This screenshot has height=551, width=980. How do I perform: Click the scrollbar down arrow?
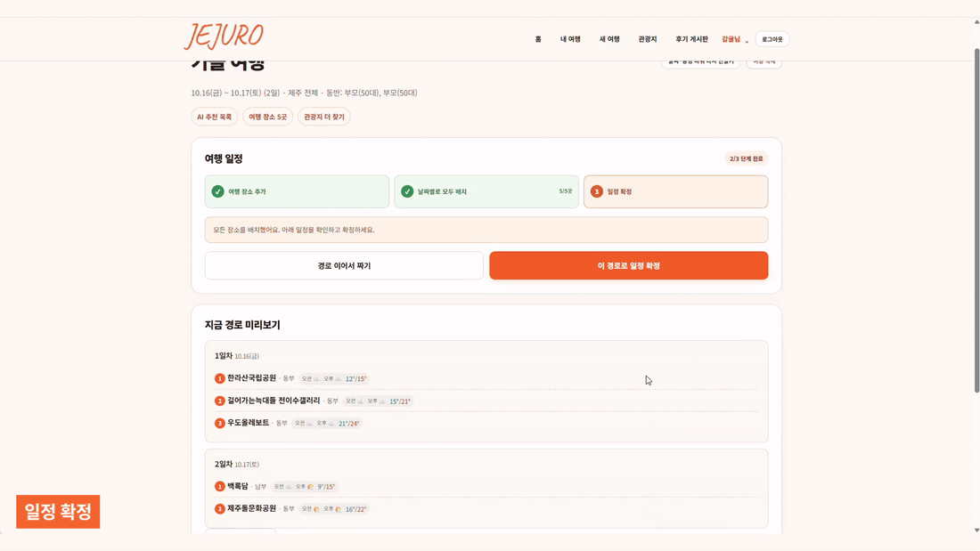click(x=976, y=531)
